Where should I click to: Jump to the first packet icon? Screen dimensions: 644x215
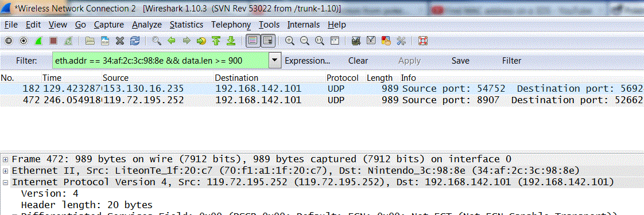point(216,41)
